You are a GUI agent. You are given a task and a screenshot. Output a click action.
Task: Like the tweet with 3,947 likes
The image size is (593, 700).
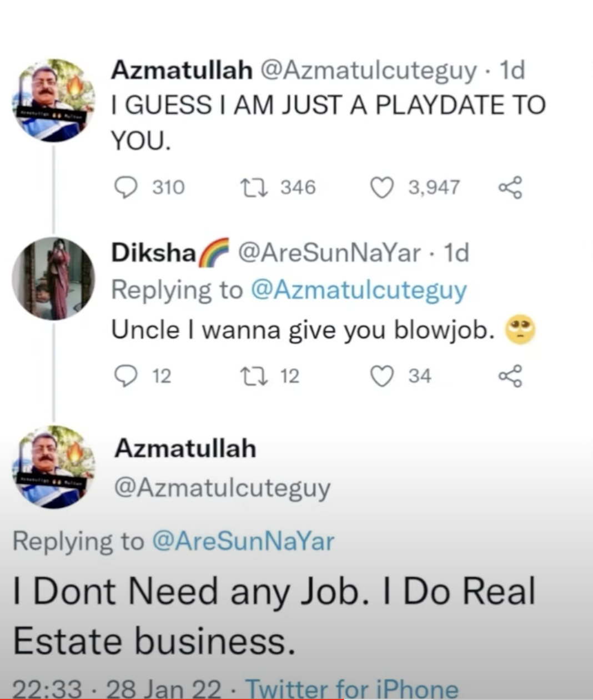(x=381, y=187)
